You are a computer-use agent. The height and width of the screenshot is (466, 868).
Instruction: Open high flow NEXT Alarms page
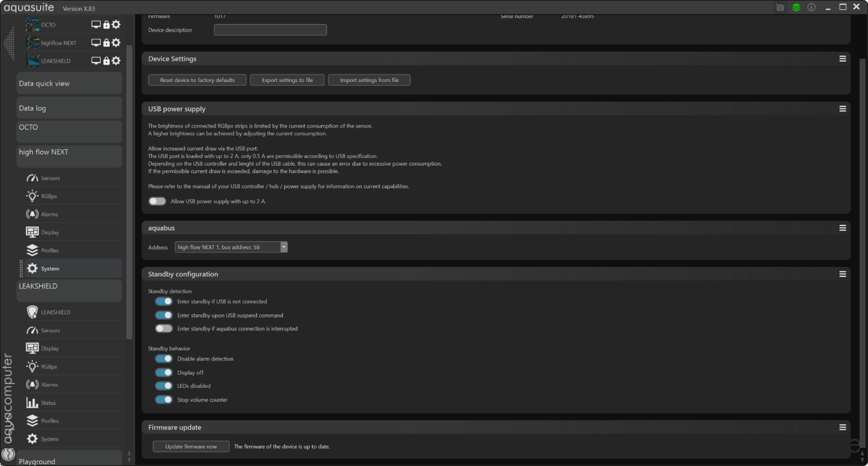click(x=73, y=214)
